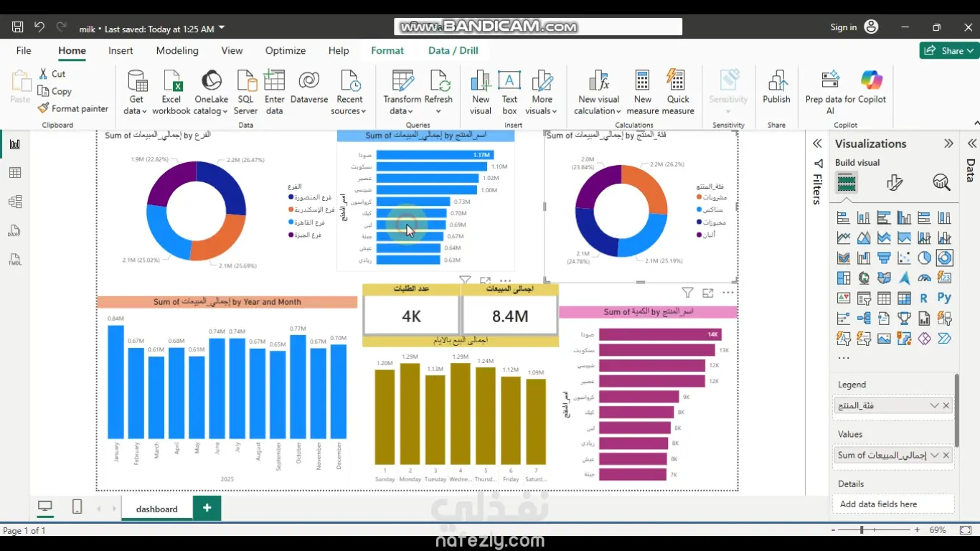Choose the Pie chart visual type
This screenshot has height=551, width=980.
[924, 258]
